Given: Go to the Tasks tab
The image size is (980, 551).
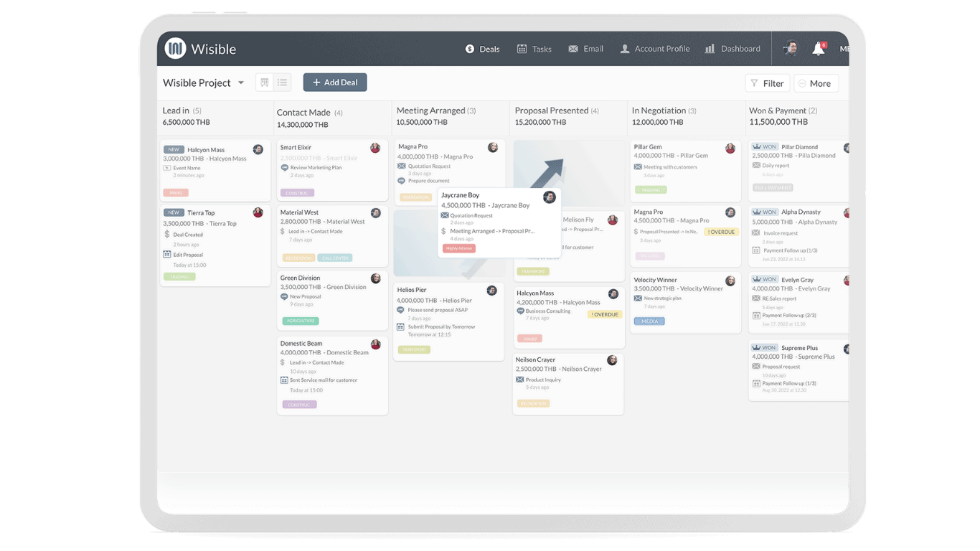Looking at the screenshot, I should pos(534,49).
